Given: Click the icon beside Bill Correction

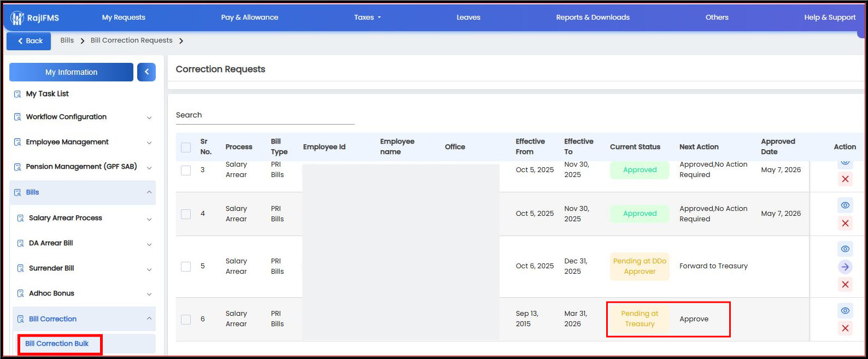Looking at the screenshot, I should (x=20, y=319).
